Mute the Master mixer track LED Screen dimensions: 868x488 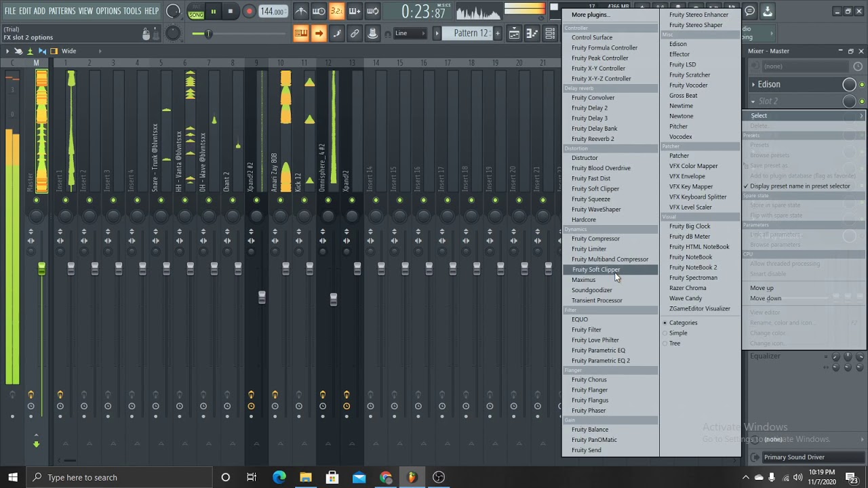click(36, 200)
